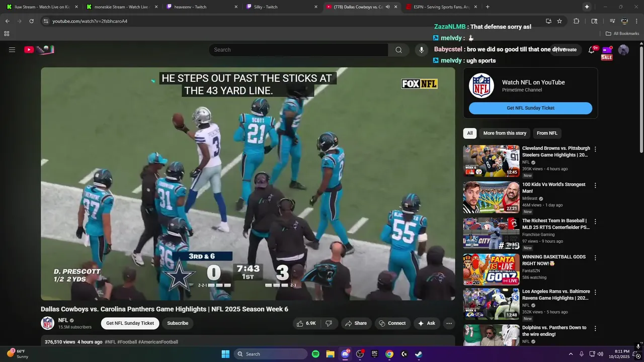644x362 pixels.
Task: Open Discord from the taskbar
Action: (345, 354)
